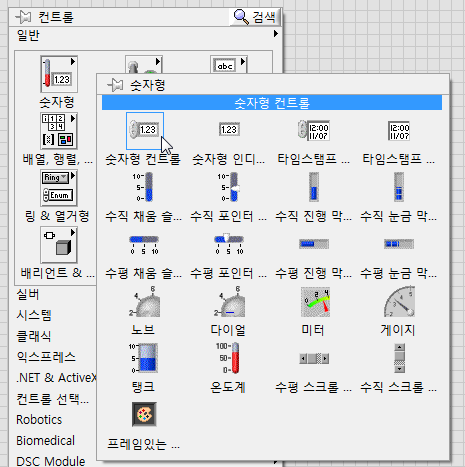465x467 pixels.
Task: Choose the 수직 채움 슬라이드 vertical fill slide
Action: coord(143,187)
